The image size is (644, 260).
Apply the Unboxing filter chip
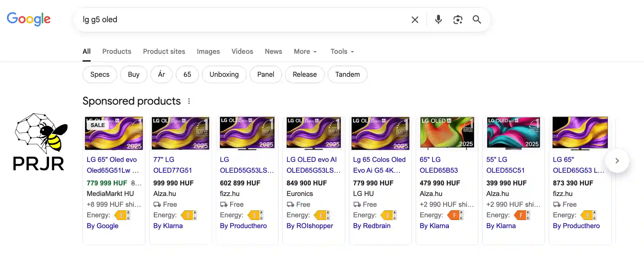point(224,74)
